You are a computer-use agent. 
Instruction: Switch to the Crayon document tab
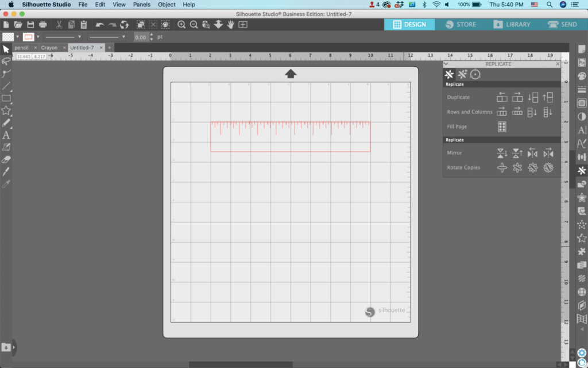(49, 48)
